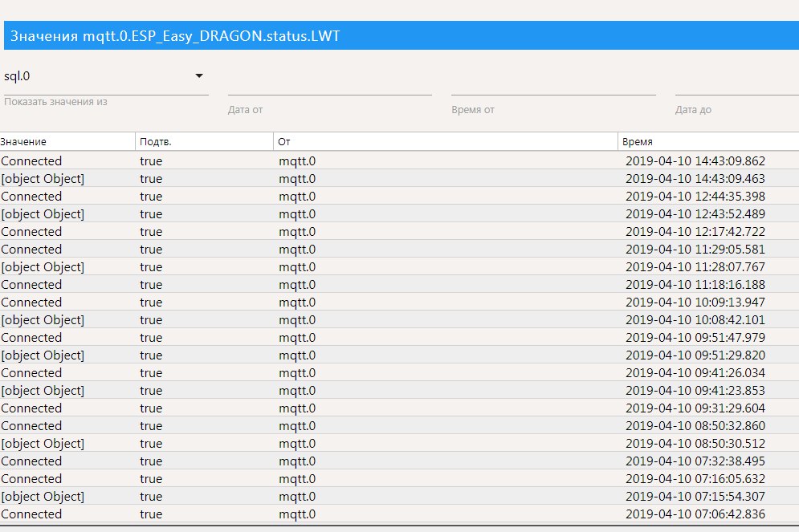The height and width of the screenshot is (532, 799).
Task: Select timestamp 2019-04-10 14:43:09.862
Action: [x=695, y=160]
